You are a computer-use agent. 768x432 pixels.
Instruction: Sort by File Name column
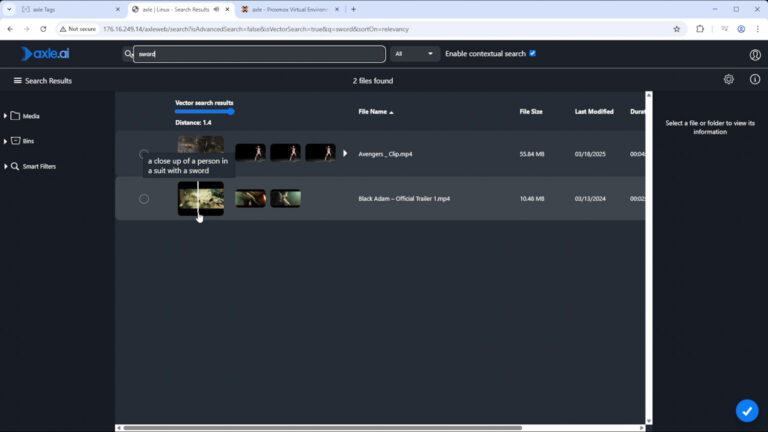pos(375,112)
